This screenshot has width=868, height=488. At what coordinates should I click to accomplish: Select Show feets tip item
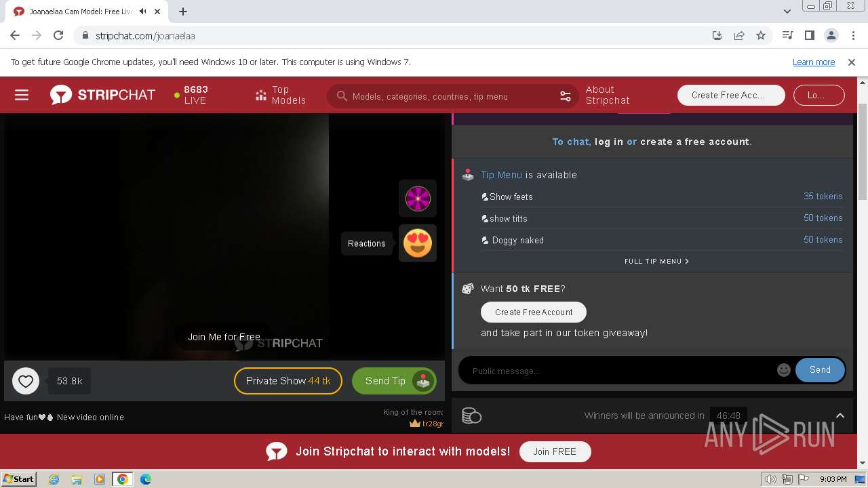[662, 197]
